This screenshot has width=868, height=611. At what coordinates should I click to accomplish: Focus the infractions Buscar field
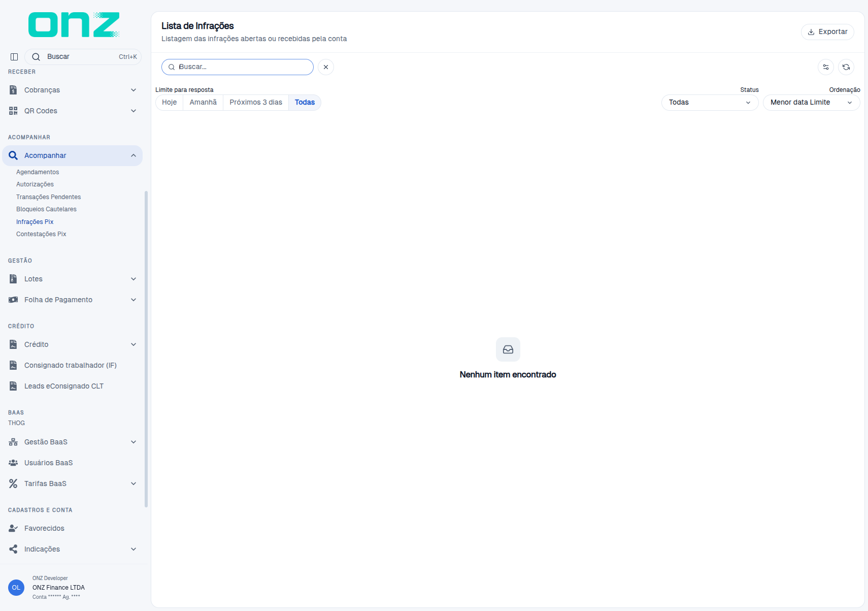point(238,67)
